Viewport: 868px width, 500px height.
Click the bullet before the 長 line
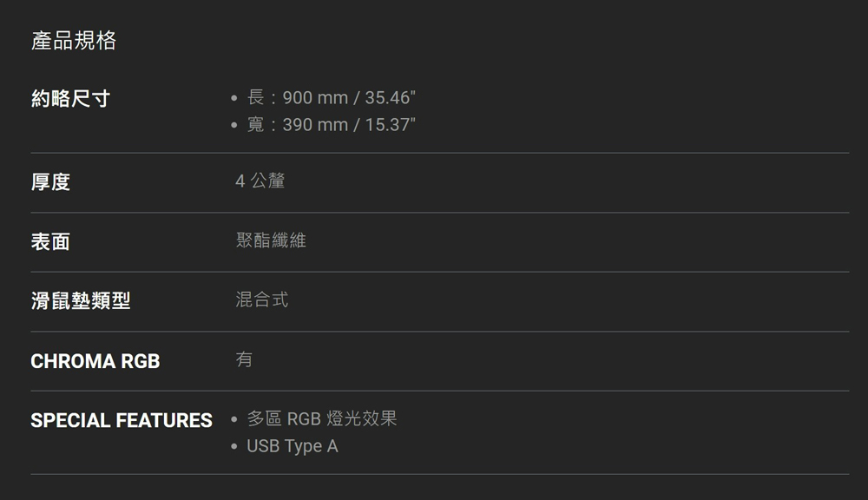pos(234,98)
